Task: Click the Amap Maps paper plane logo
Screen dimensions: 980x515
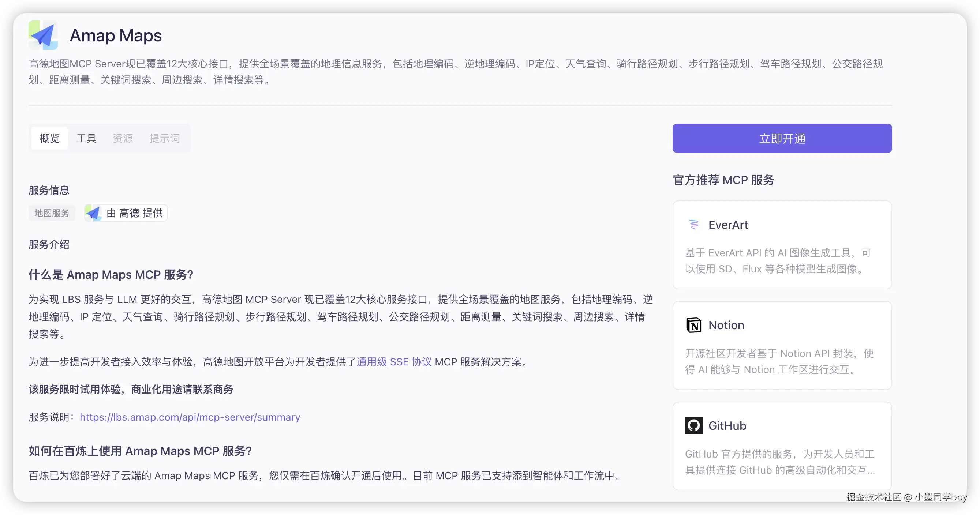Action: tap(43, 35)
